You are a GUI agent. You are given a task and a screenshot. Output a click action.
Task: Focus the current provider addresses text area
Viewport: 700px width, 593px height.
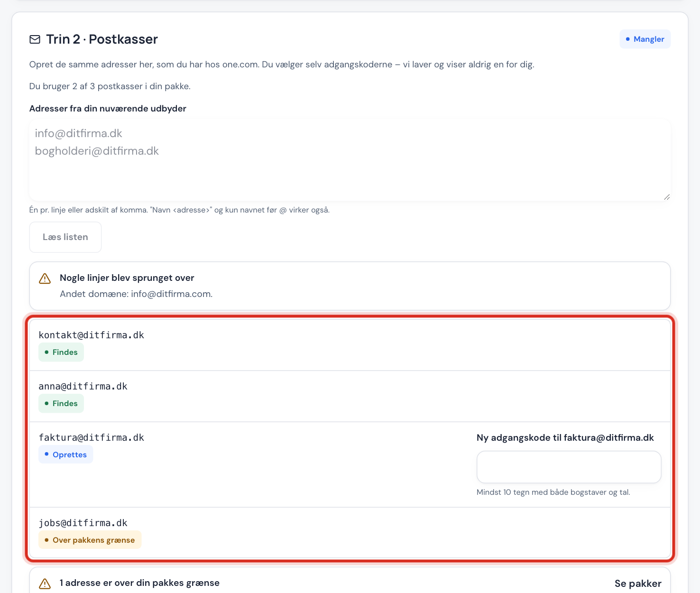(350, 160)
